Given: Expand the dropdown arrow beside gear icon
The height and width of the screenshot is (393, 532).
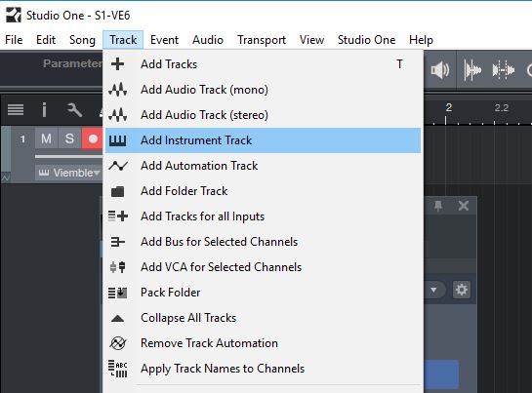Looking at the screenshot, I should pyautogui.click(x=433, y=290).
